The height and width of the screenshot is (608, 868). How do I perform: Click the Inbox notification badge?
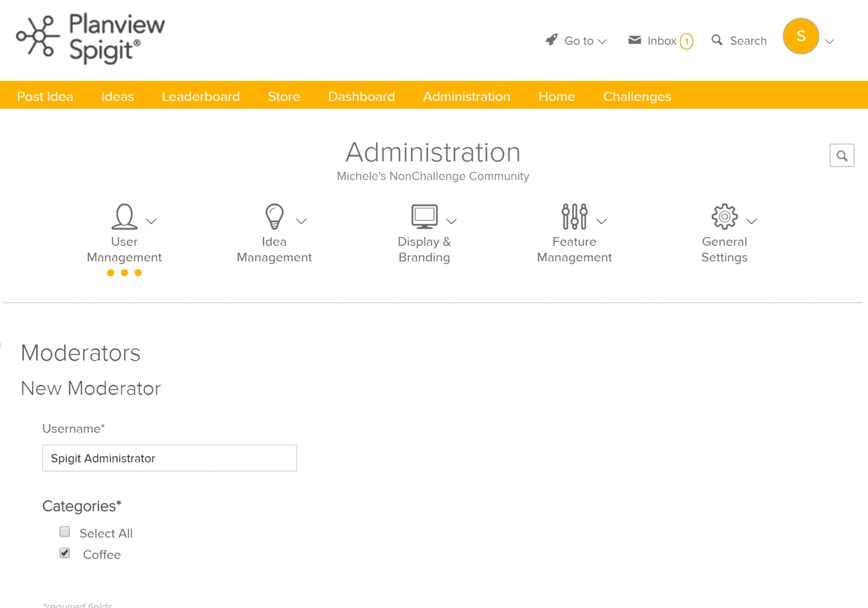(x=687, y=41)
